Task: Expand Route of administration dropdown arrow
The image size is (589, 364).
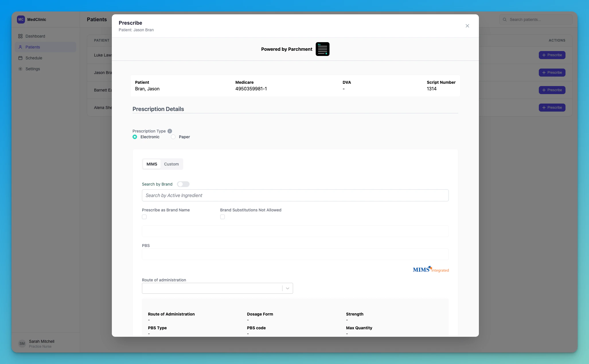Action: point(288,288)
